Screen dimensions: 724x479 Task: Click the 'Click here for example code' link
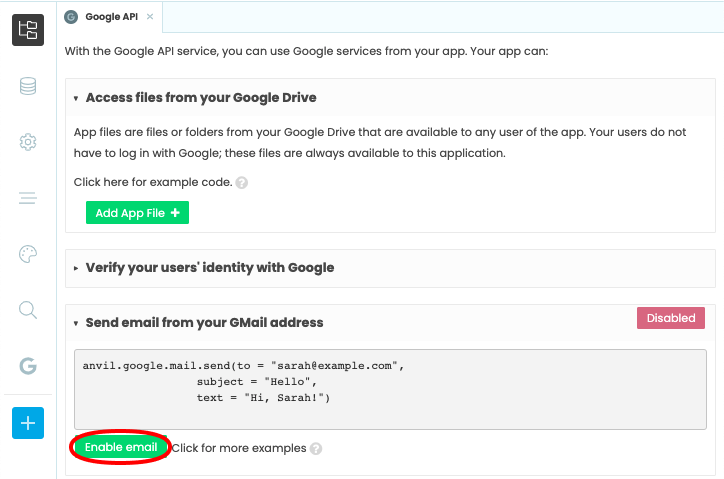tap(153, 182)
